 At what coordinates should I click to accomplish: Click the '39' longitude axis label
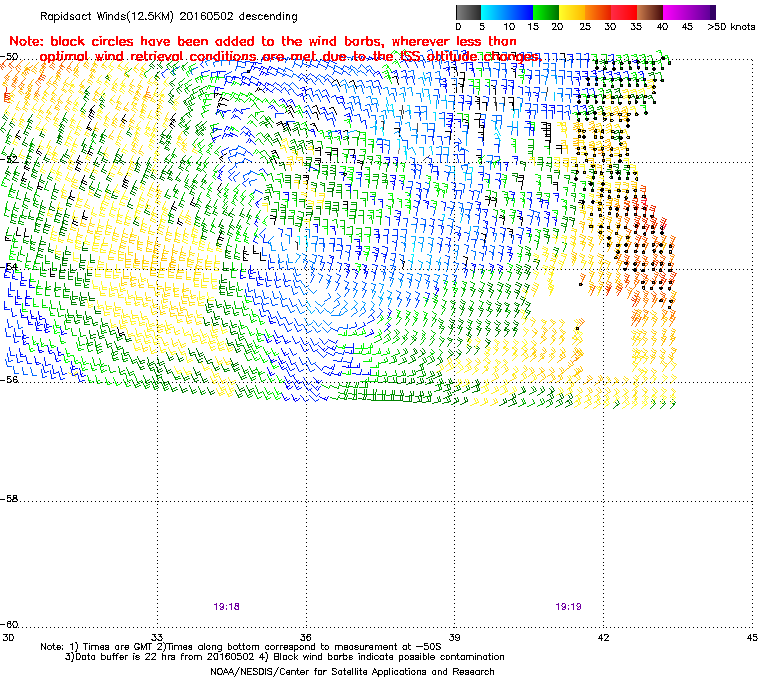(x=455, y=637)
